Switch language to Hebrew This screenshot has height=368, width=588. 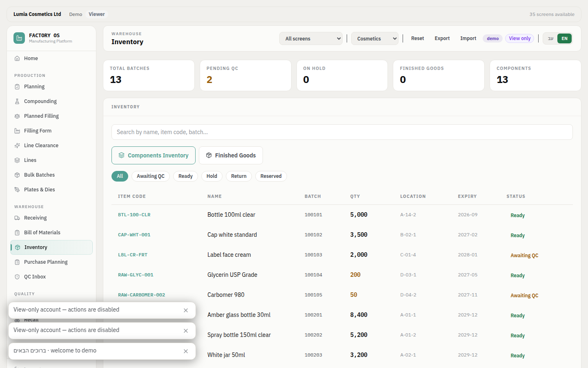click(x=550, y=38)
